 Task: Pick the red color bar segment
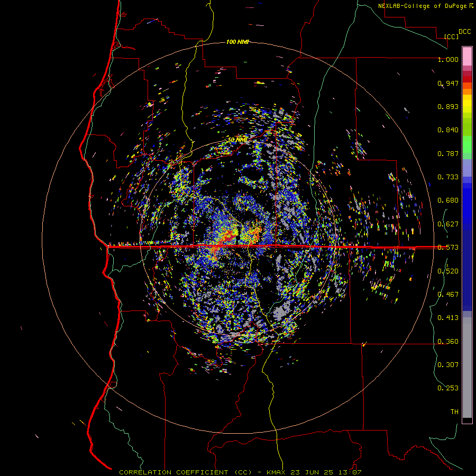[467, 79]
